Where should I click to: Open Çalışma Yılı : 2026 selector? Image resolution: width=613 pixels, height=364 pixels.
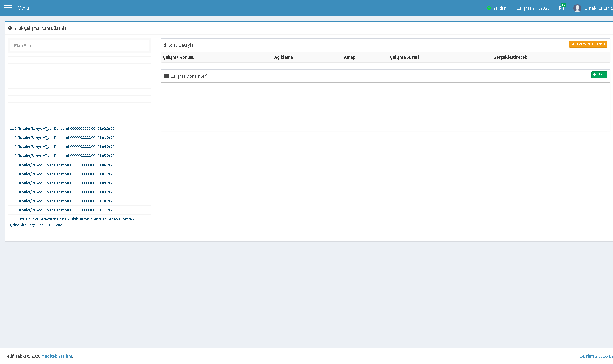[x=533, y=8]
